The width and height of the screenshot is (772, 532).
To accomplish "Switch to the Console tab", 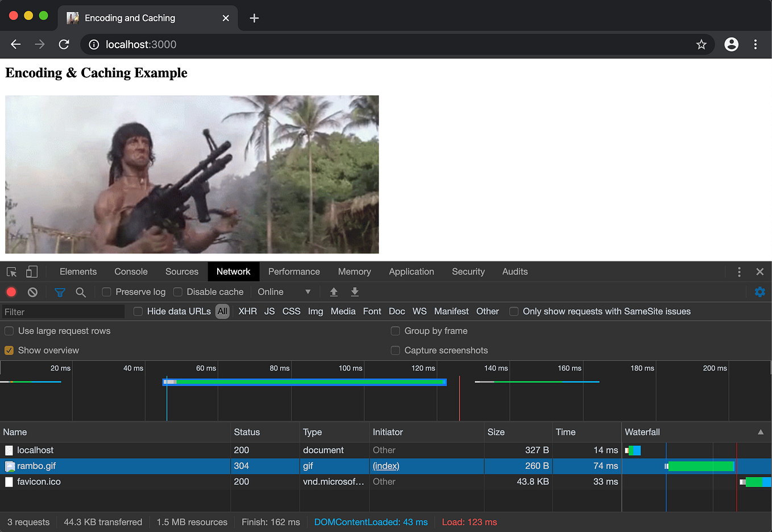I will (131, 272).
